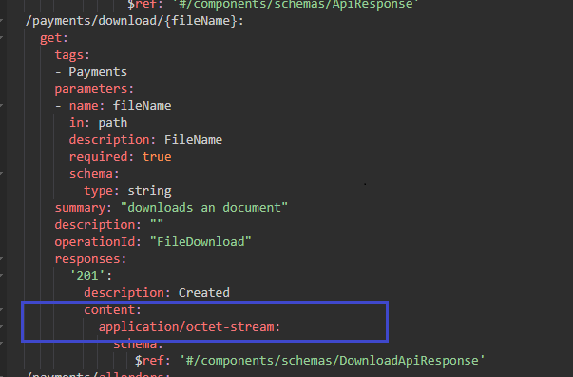This screenshot has width=573, height=377.
Task: Collapse the get: block fold arrow
Action: (1, 38)
